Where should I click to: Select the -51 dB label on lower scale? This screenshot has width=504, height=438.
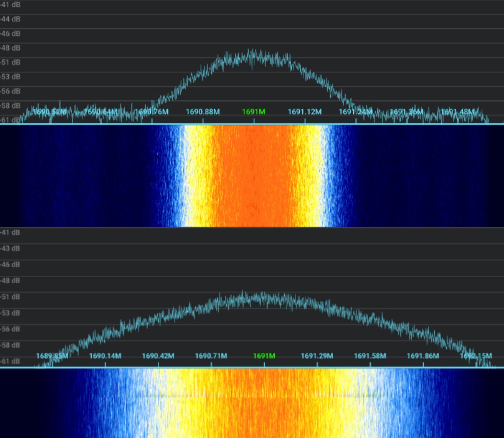(10, 297)
